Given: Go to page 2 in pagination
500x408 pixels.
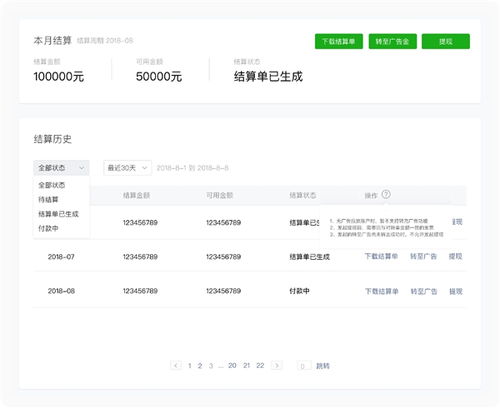Looking at the screenshot, I should click(200, 366).
